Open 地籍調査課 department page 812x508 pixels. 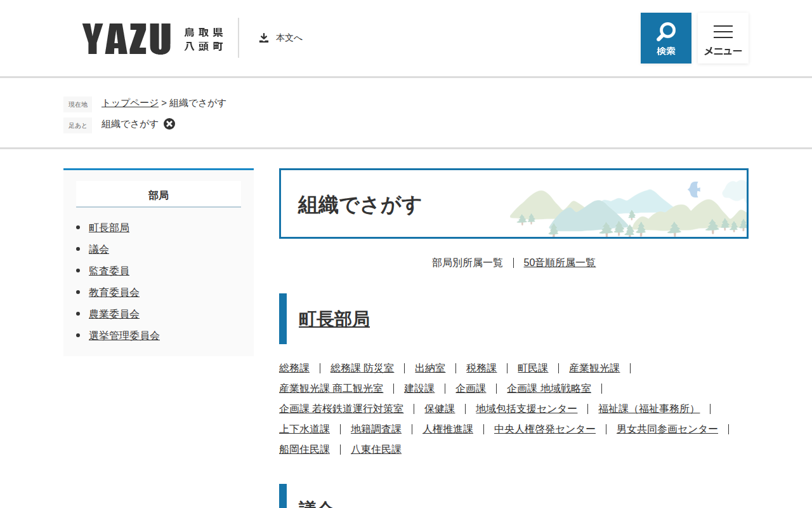tap(376, 429)
